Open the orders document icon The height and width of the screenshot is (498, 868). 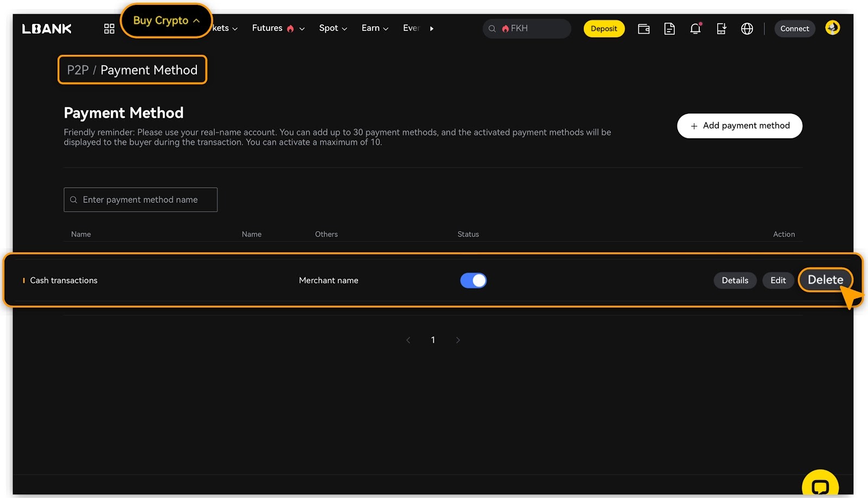pyautogui.click(x=669, y=29)
